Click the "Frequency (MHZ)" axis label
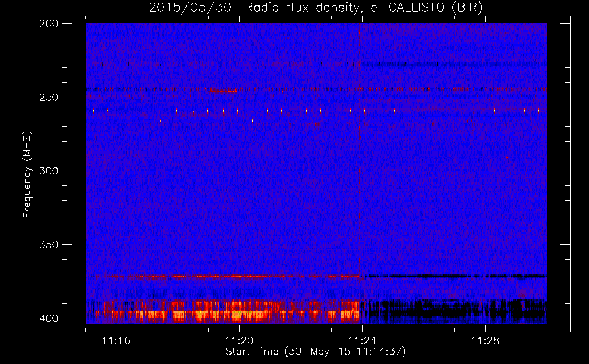Screen dimensions: 589x364 pos(27,174)
